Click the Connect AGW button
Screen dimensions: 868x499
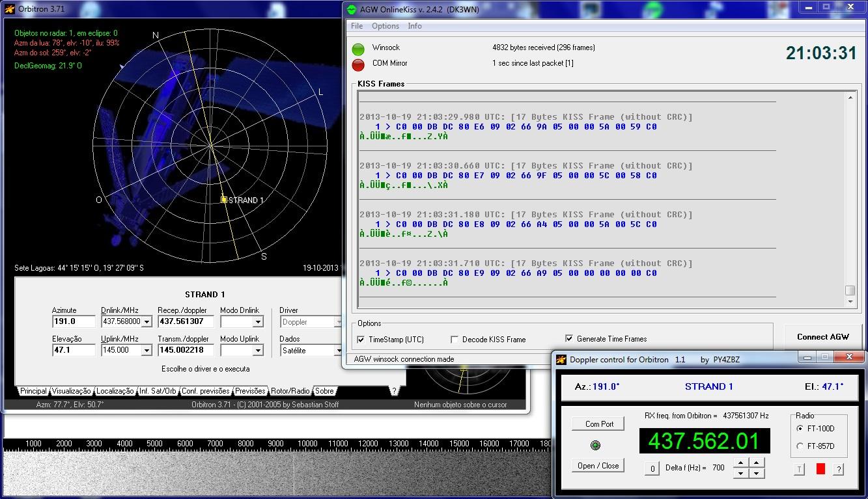823,337
